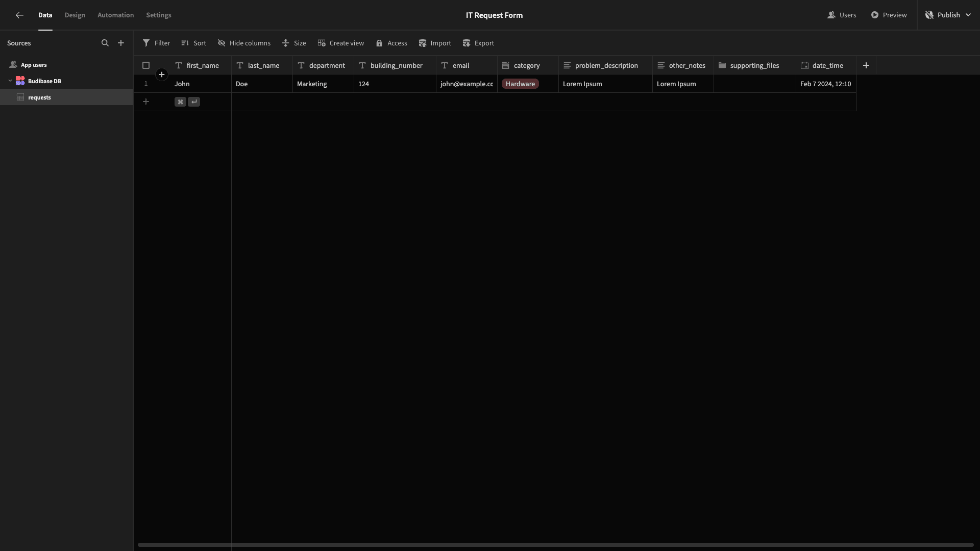Switch to the Design tab
This screenshot has width=980, height=551.
coord(75,15)
